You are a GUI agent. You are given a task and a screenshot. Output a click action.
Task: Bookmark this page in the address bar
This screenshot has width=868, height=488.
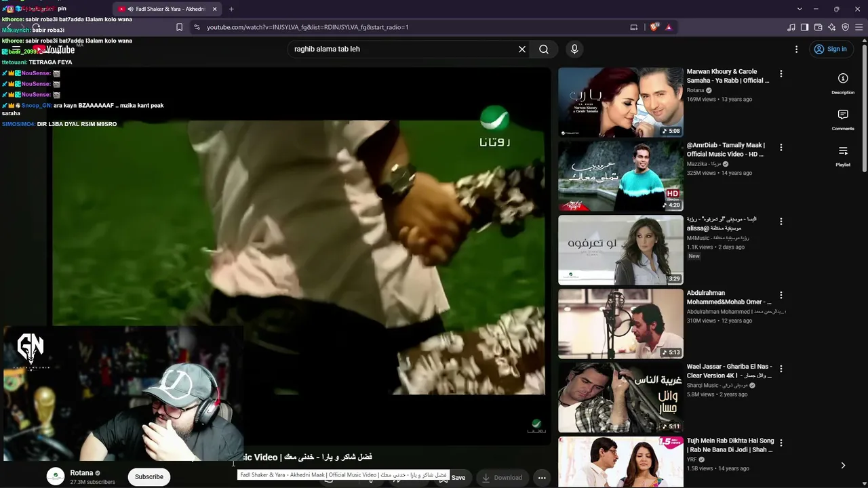pyautogui.click(x=180, y=27)
